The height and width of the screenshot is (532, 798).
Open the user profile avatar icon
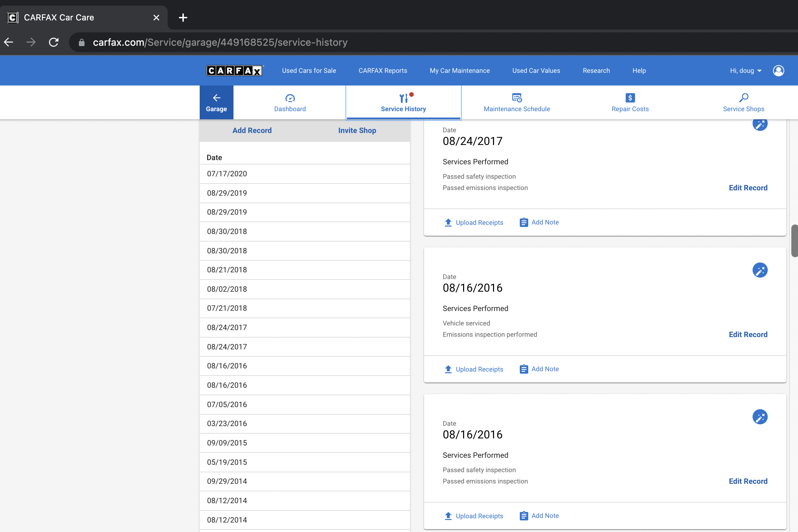click(x=778, y=71)
